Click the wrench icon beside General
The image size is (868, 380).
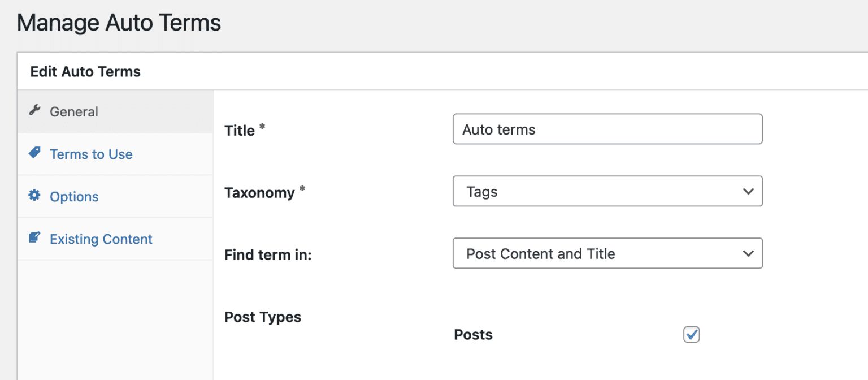click(34, 111)
